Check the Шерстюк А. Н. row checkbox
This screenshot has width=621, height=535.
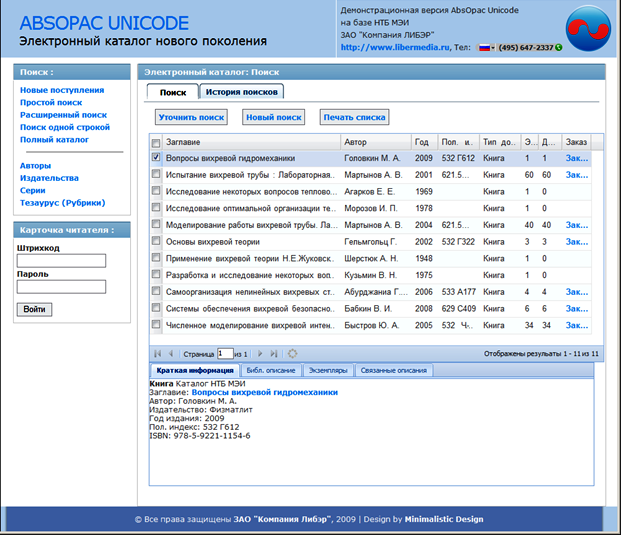pyautogui.click(x=156, y=257)
